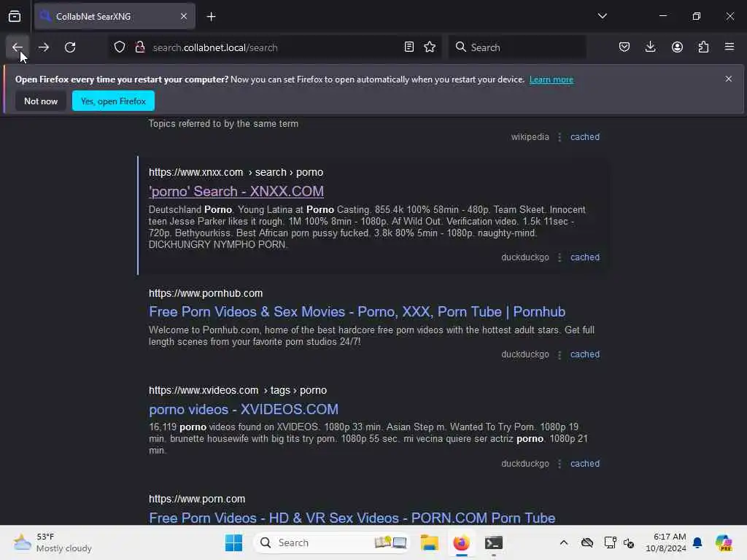View site security info via the lock icon
The height and width of the screenshot is (560, 747).
pos(139,47)
